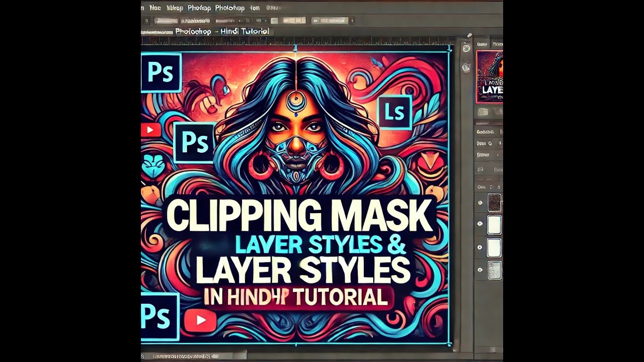Image resolution: width=644 pixels, height=362 pixels.
Task: Open the 'Photoshop - Hindi Tutorial' document tab
Action: point(222,31)
